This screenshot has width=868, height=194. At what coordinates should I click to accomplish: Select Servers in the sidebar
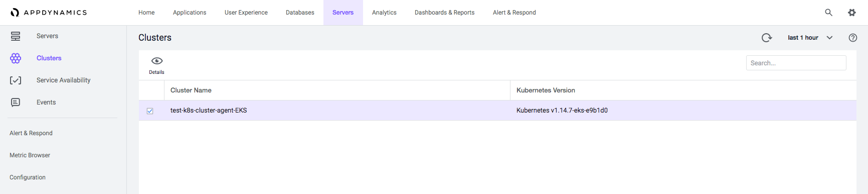[x=47, y=36]
